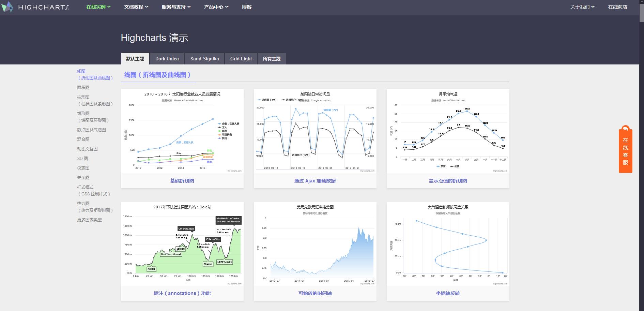The width and height of the screenshot is (644, 311).
Task: Open the 可缩放的时间轴 demo link
Action: (x=315, y=293)
